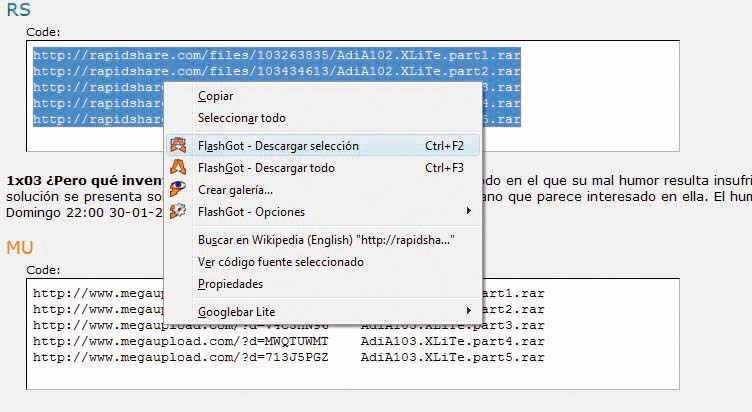Click the RS section heading
Screen dimensions: 752x412
[x=18, y=10]
